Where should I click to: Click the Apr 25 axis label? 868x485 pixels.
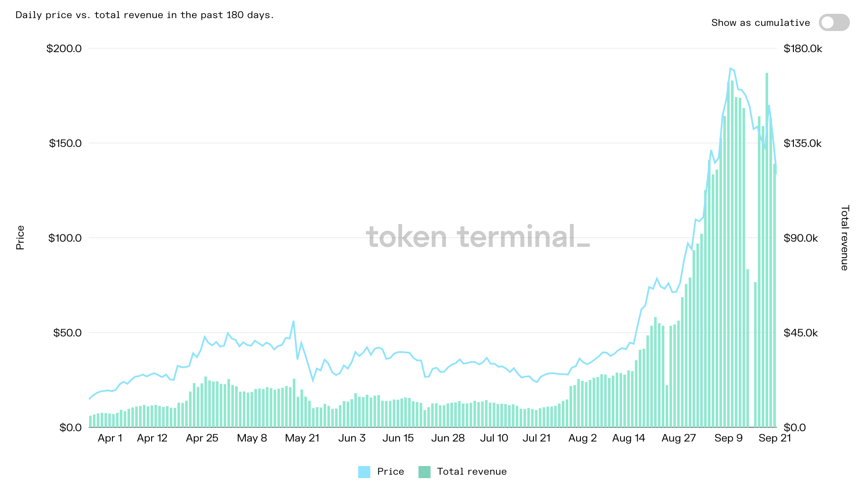(x=202, y=438)
